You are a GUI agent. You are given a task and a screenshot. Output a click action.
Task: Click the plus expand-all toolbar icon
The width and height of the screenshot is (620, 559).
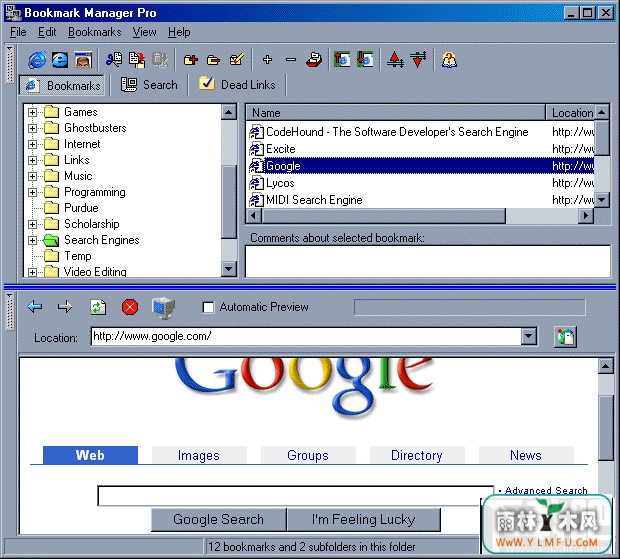click(267, 60)
